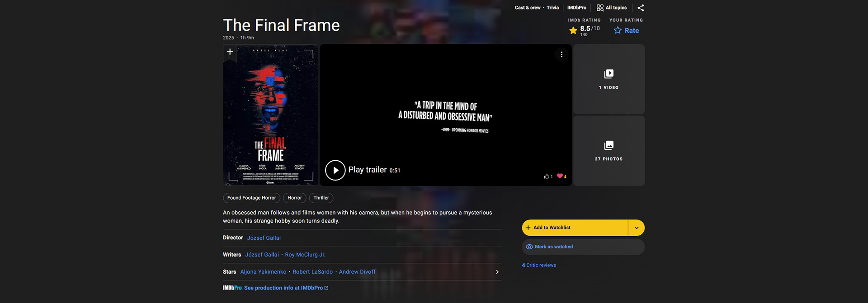The image size is (868, 303).
Task: Click the Writers label
Action: click(232, 255)
